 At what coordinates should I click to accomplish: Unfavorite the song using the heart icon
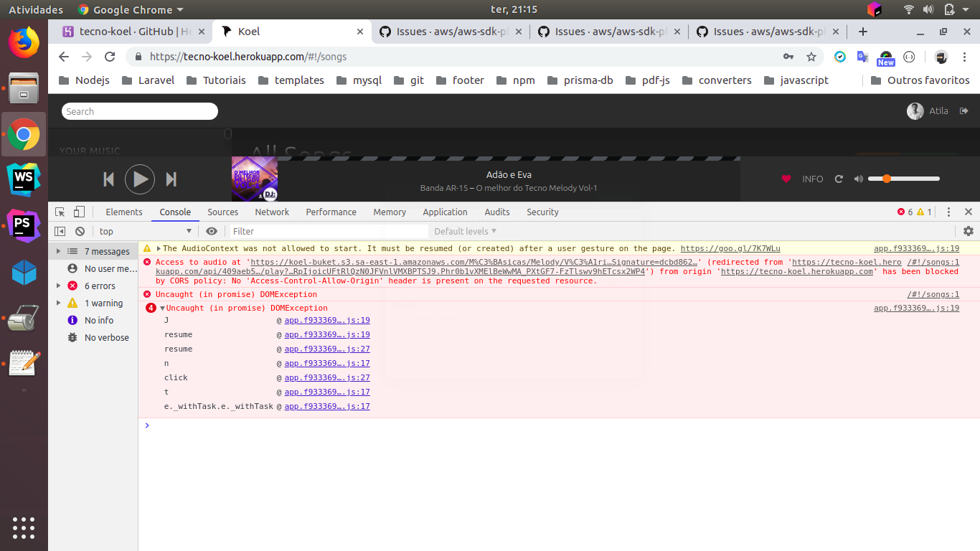click(x=786, y=179)
